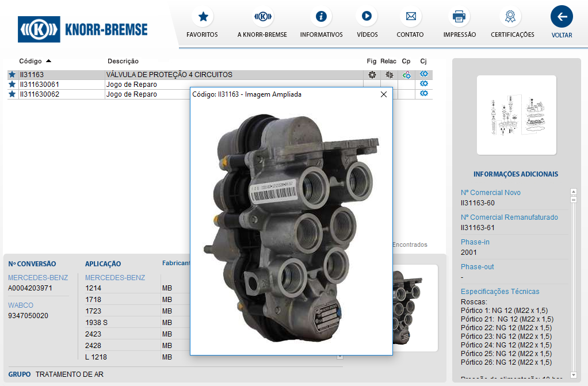The height and width of the screenshot is (386, 588).
Task: Click scroll-up arrow in Informações Adicionais panel
Action: pos(573,192)
